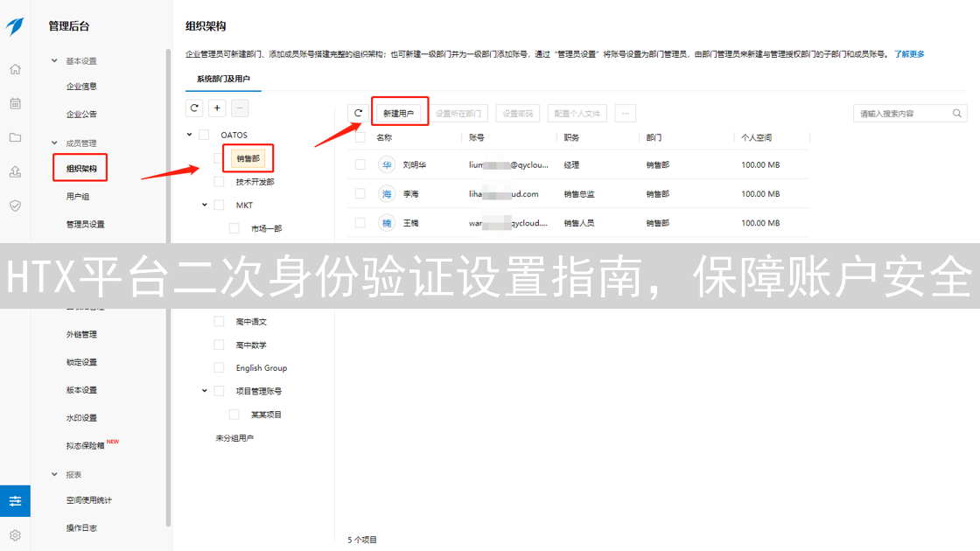Select the highlighted admin sliders icon

(15, 501)
